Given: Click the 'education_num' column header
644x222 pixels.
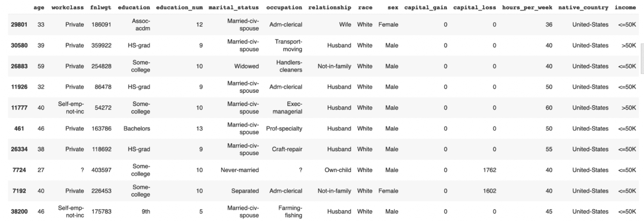Looking at the screenshot, I should pos(179,7).
